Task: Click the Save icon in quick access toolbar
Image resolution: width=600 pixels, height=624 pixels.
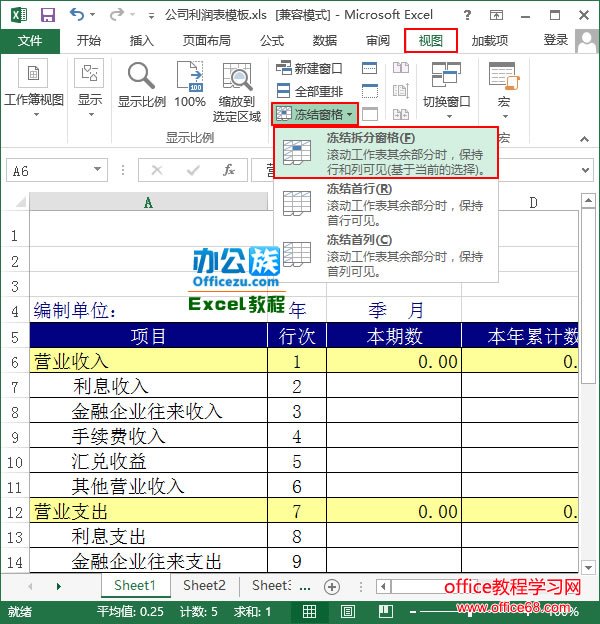Action: coord(48,15)
